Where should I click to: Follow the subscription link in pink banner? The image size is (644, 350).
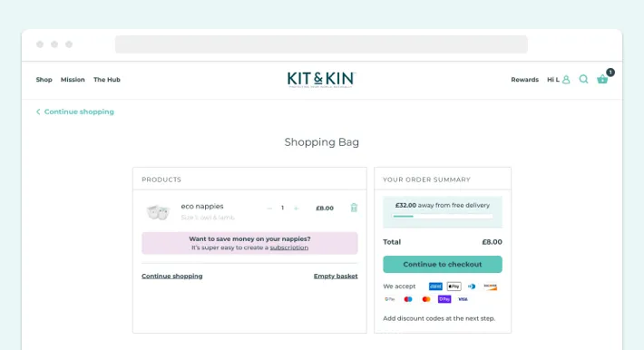coord(288,248)
